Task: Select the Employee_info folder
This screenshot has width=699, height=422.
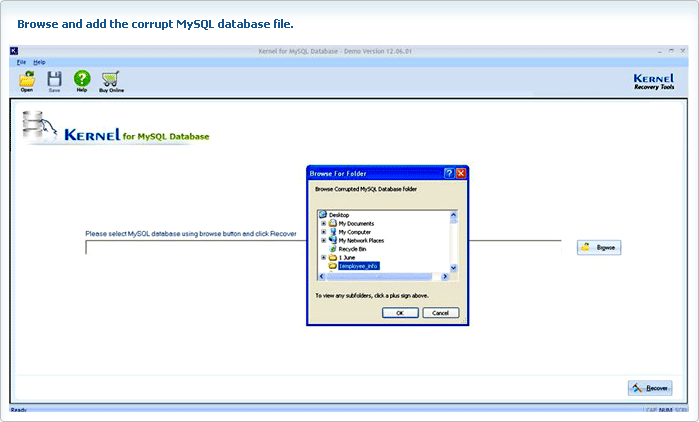Action: [354, 266]
